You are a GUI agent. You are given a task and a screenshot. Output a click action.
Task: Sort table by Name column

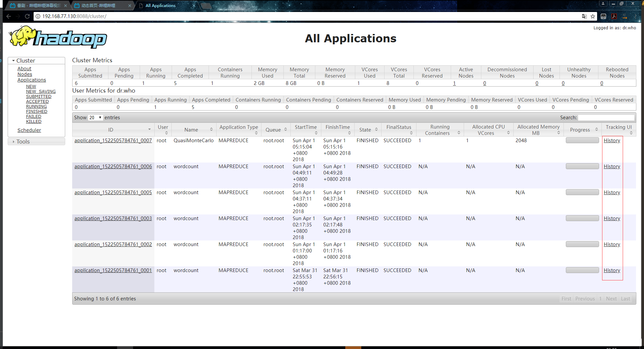[211, 130]
